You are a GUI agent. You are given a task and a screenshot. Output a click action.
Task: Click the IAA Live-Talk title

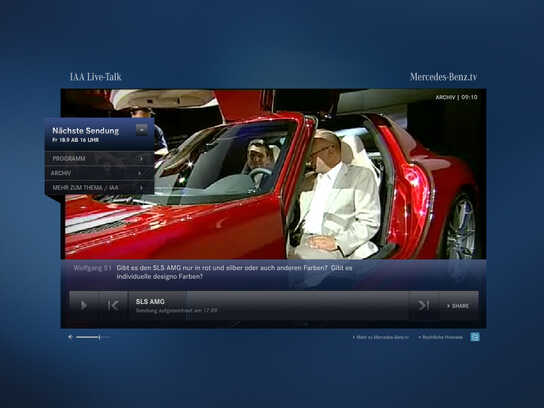[96, 77]
